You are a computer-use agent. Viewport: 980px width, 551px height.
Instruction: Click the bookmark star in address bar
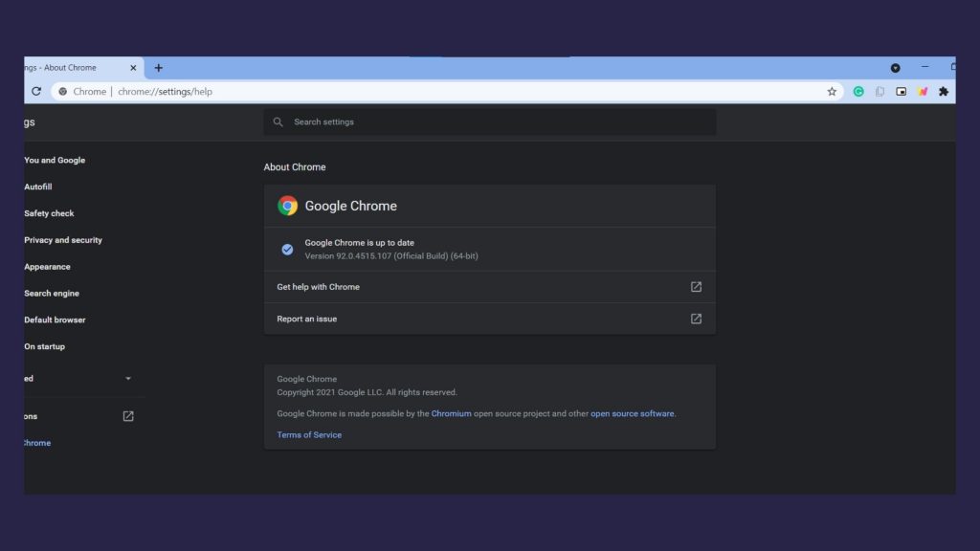[832, 92]
